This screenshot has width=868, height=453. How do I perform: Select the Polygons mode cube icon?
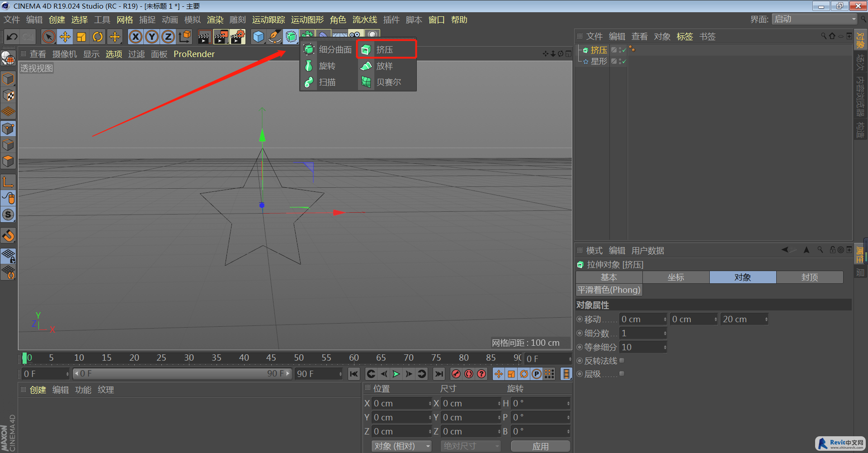pyautogui.click(x=9, y=161)
